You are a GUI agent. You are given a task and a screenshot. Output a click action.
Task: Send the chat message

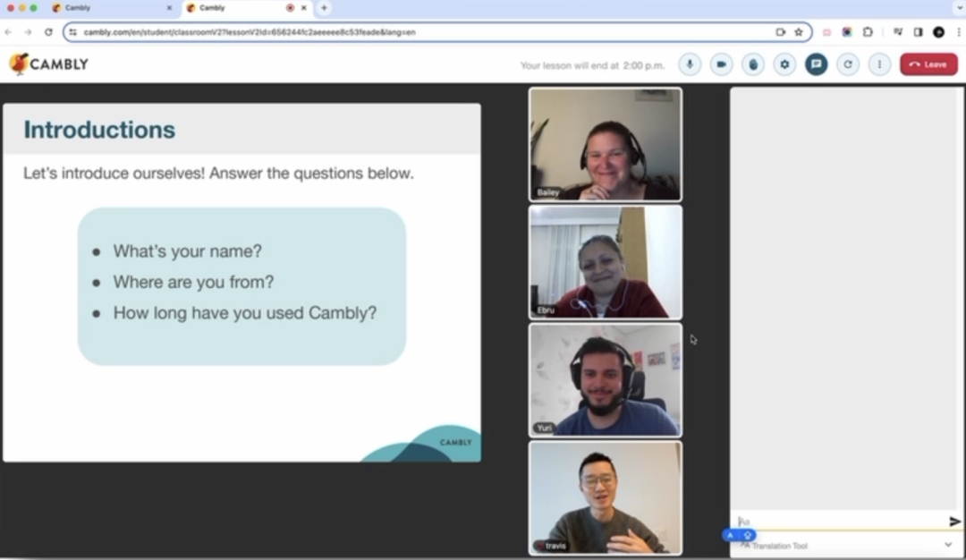click(954, 522)
